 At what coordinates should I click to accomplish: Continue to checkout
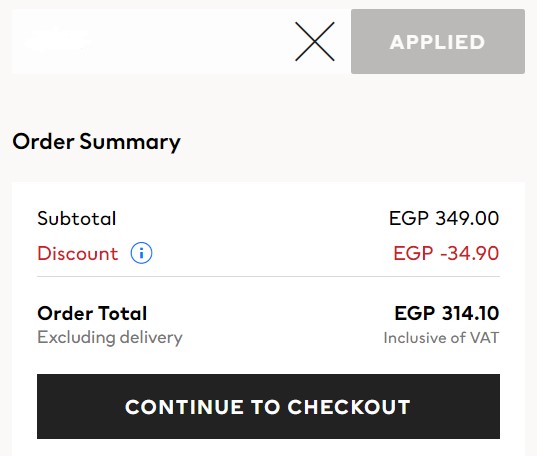268,406
